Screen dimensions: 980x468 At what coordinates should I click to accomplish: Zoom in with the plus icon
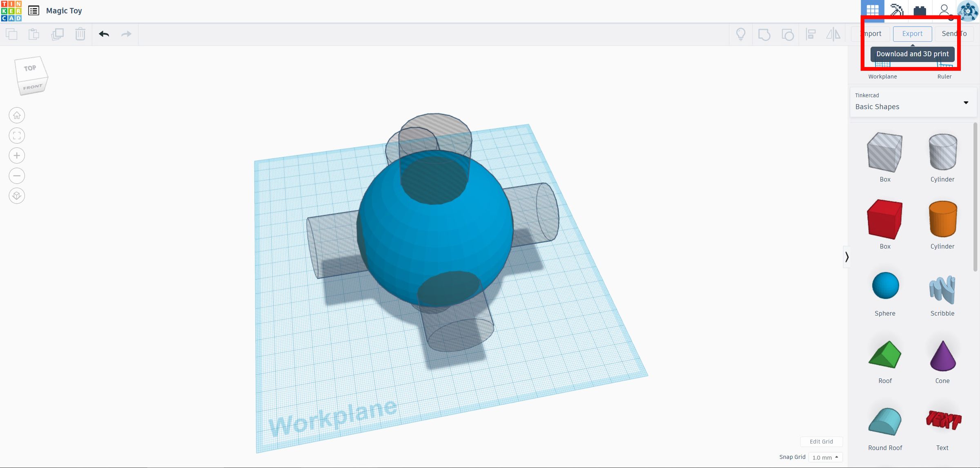pos(17,156)
